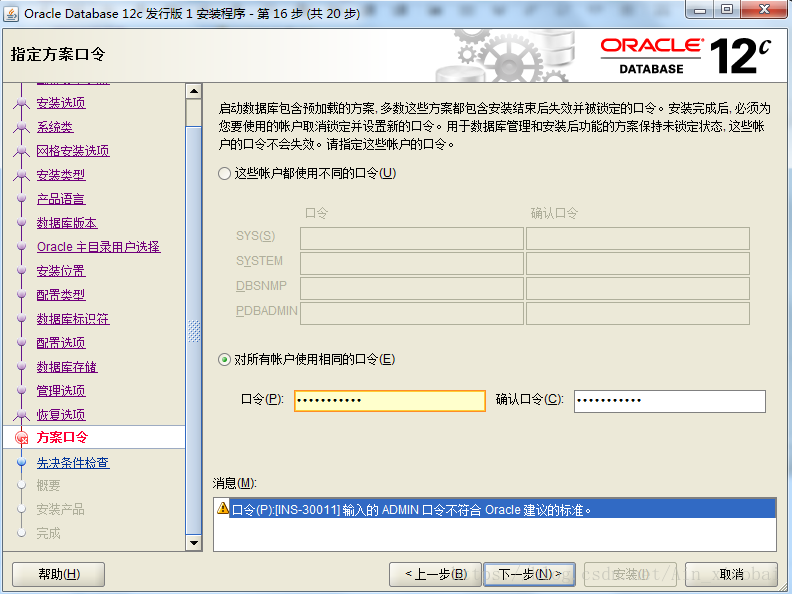The width and height of the screenshot is (792, 594).
Task: Go to 安装位置 step
Action: coord(61,271)
